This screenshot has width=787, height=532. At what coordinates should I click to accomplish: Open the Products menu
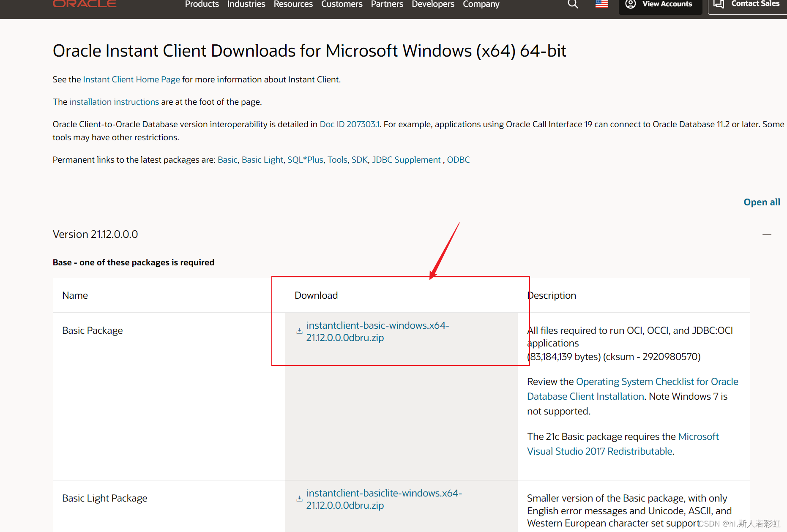click(x=202, y=4)
